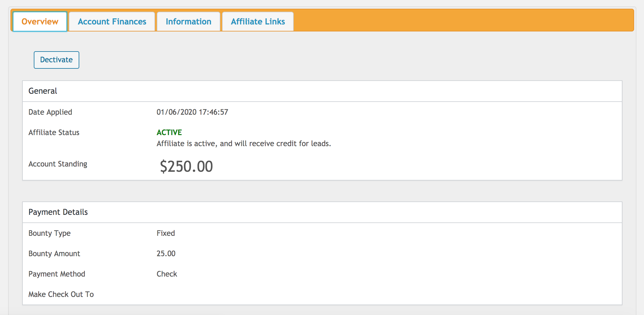Click the Payment Details section header

(58, 212)
